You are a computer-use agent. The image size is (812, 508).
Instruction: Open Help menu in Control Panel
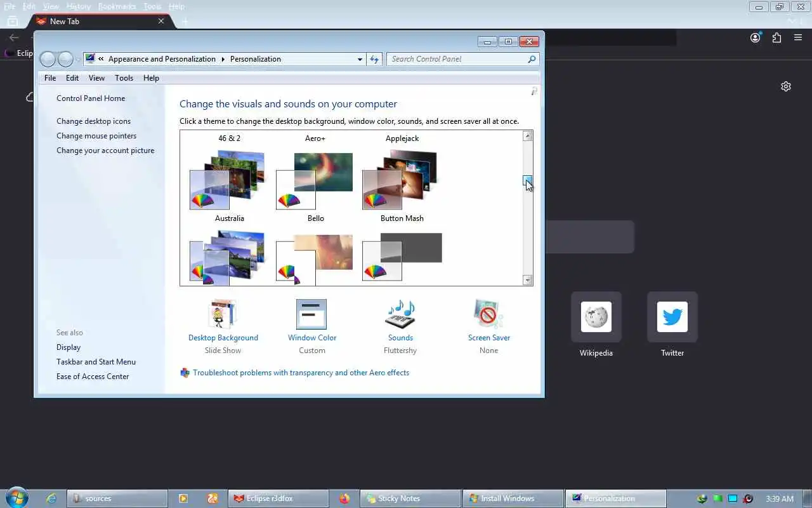pos(151,77)
